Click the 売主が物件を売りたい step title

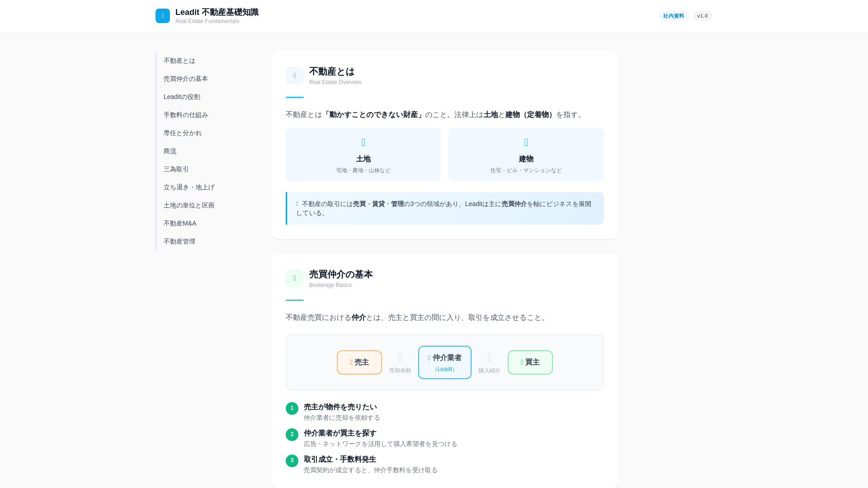coord(340,407)
